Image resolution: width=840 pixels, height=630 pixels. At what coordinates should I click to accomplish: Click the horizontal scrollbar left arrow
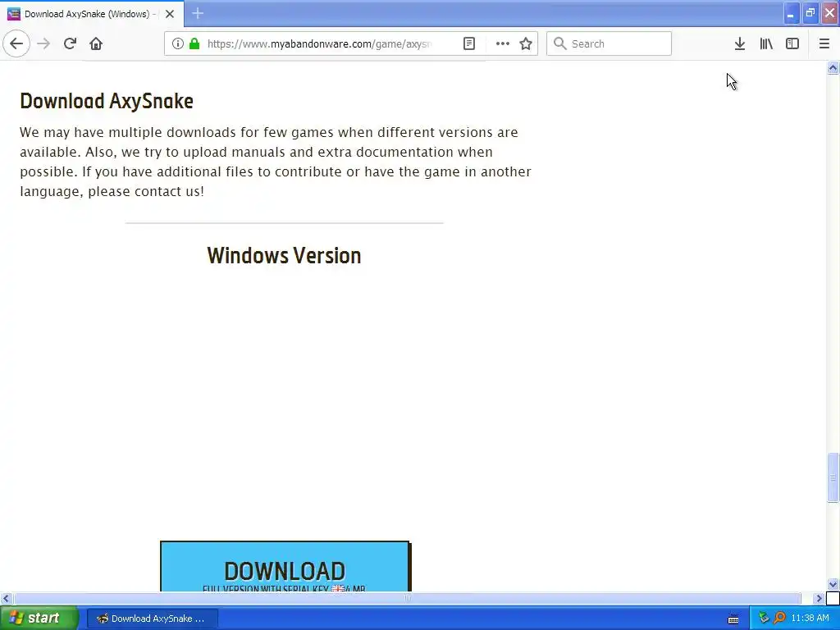[x=6, y=598]
